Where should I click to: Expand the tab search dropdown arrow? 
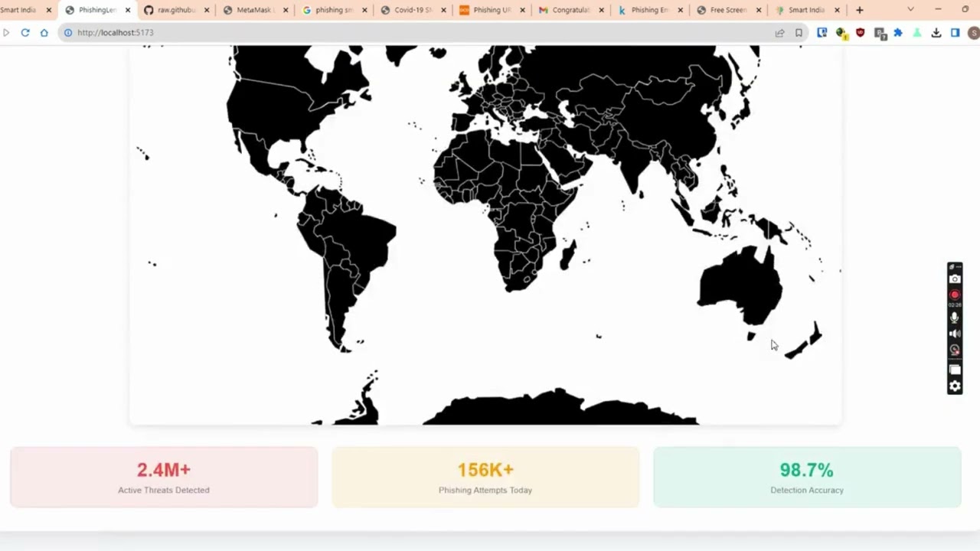coord(910,10)
